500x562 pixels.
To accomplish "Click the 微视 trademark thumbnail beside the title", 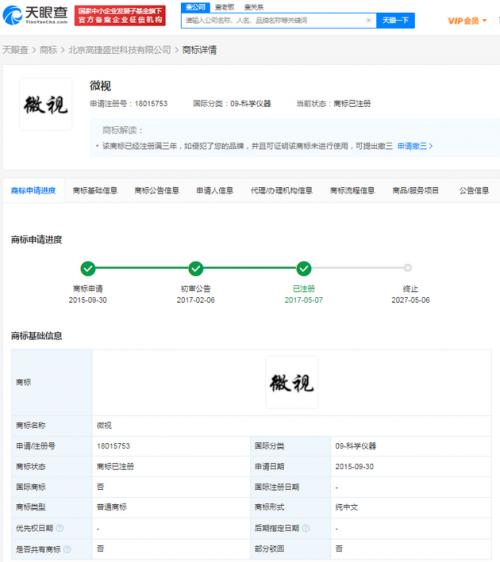I will coord(46,105).
